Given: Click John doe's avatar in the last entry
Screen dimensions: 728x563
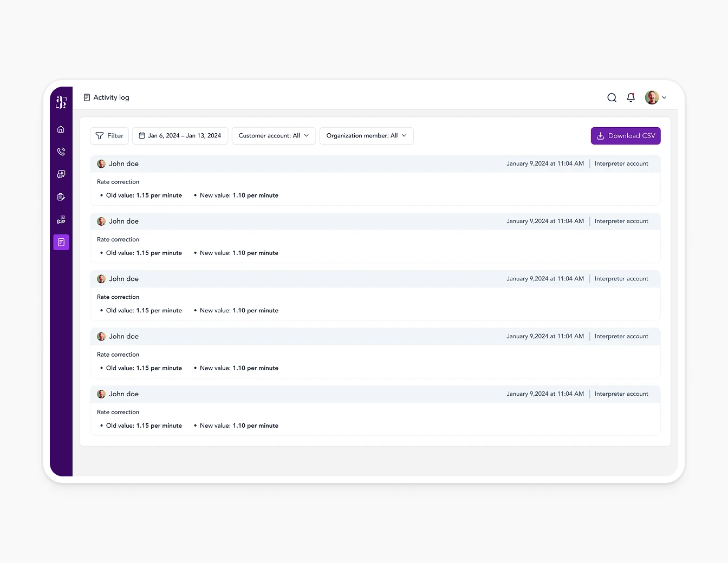Looking at the screenshot, I should click(101, 394).
